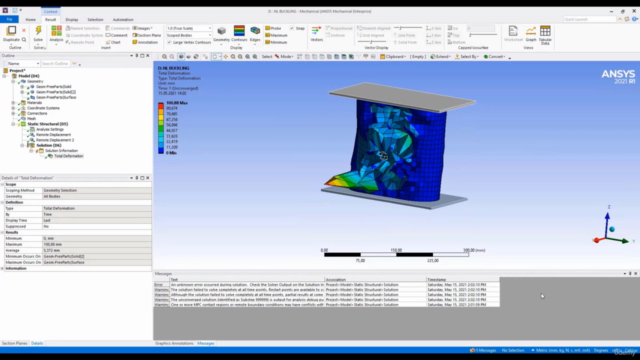The height and width of the screenshot is (360, 640).
Task: Insert an Annotation
Action: tap(145, 42)
